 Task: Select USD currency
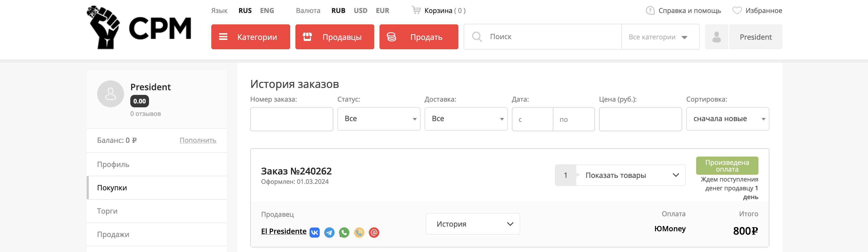click(x=361, y=10)
